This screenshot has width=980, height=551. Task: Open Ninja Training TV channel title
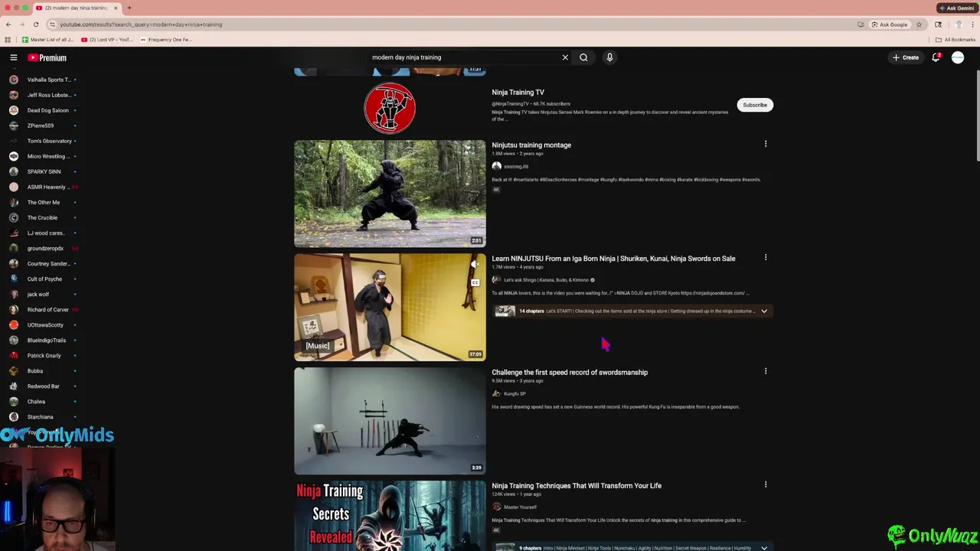[518, 92]
